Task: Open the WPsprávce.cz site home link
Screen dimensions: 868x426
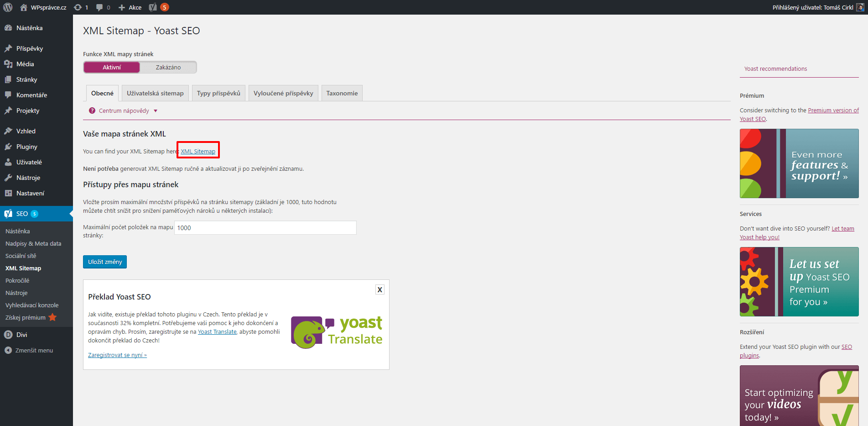Action: click(x=43, y=7)
